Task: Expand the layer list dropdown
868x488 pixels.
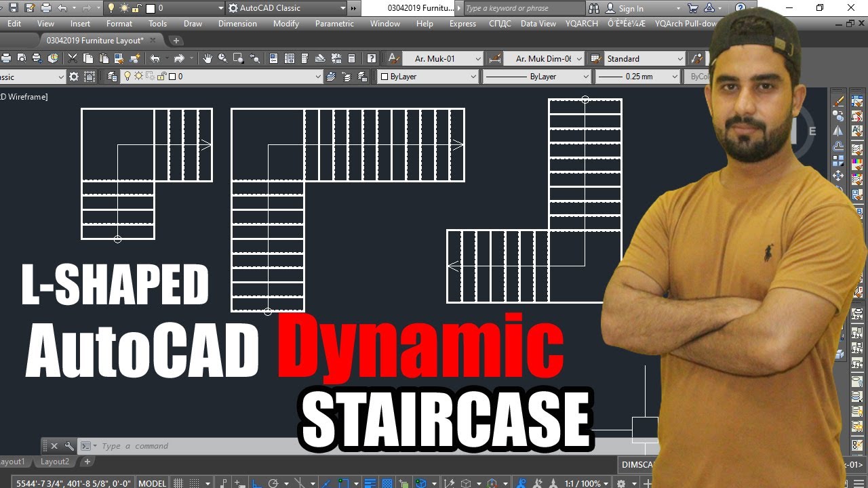Action: 318,77
